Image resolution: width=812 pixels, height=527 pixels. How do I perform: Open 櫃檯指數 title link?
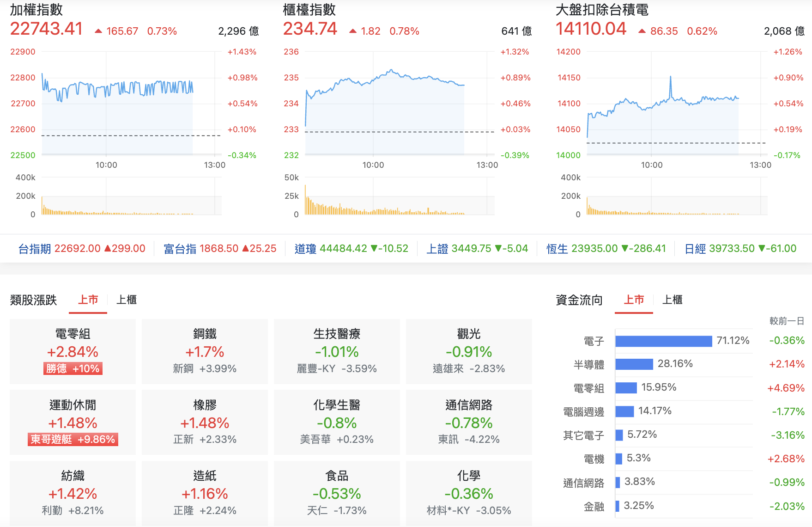click(x=309, y=10)
